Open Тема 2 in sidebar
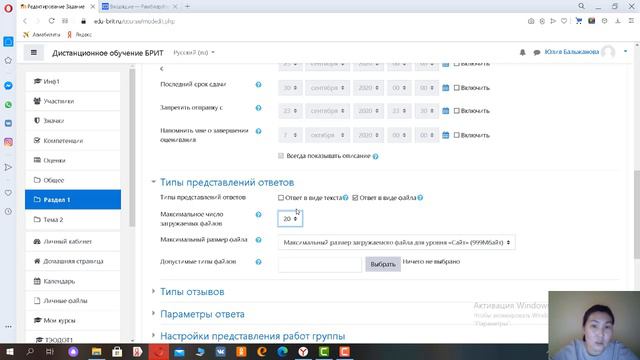The image size is (640, 360). click(x=73, y=220)
